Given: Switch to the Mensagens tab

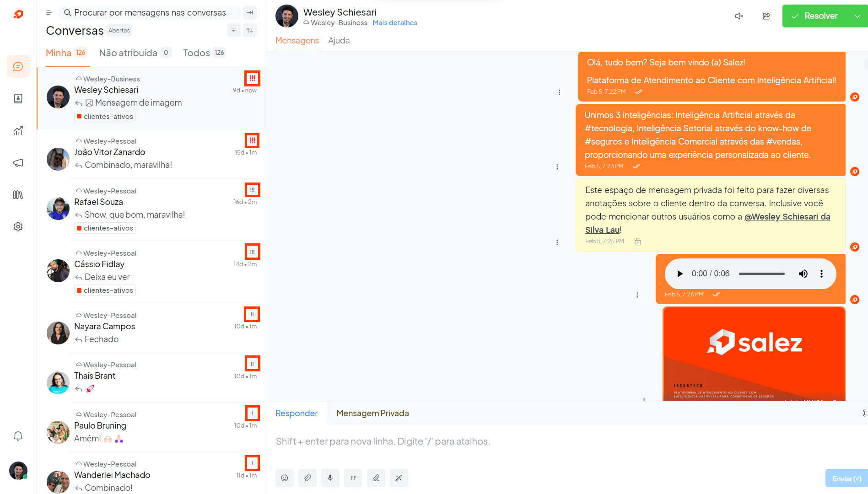Looking at the screenshot, I should [x=297, y=41].
